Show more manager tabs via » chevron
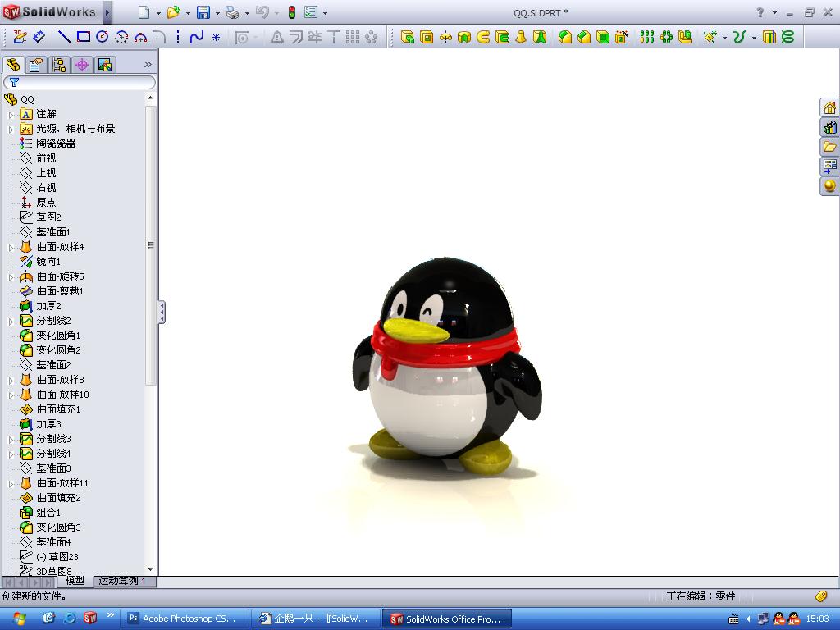Screen dimensions: 840x630 148,65
